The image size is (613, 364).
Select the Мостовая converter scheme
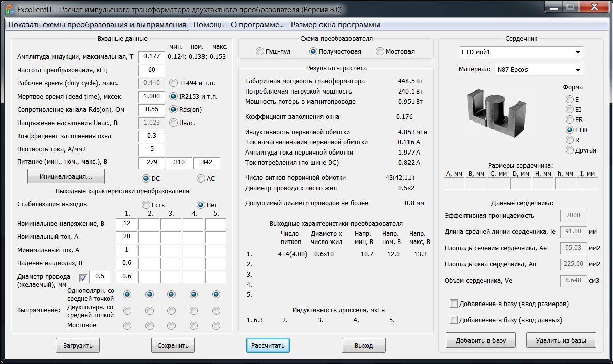click(395, 51)
